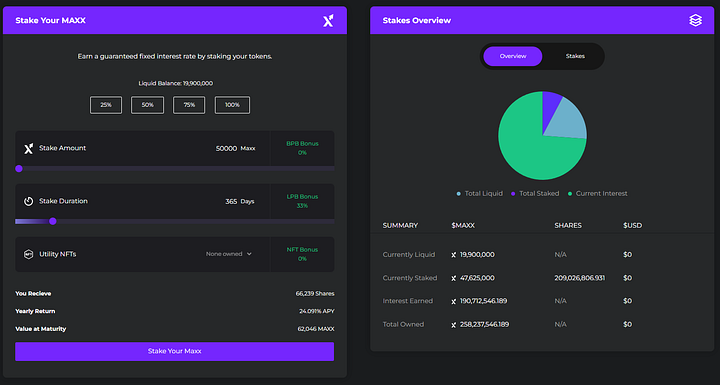Click the chevron next to None owned

pos(249,254)
